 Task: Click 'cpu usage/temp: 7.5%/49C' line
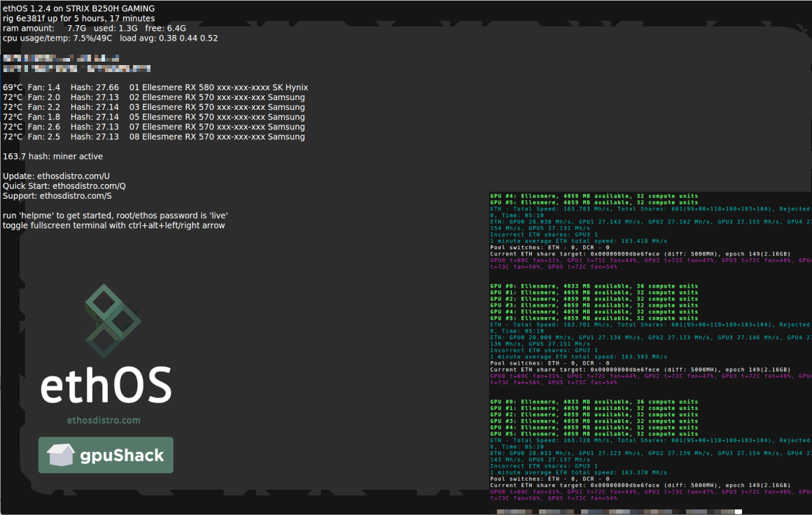(57, 38)
